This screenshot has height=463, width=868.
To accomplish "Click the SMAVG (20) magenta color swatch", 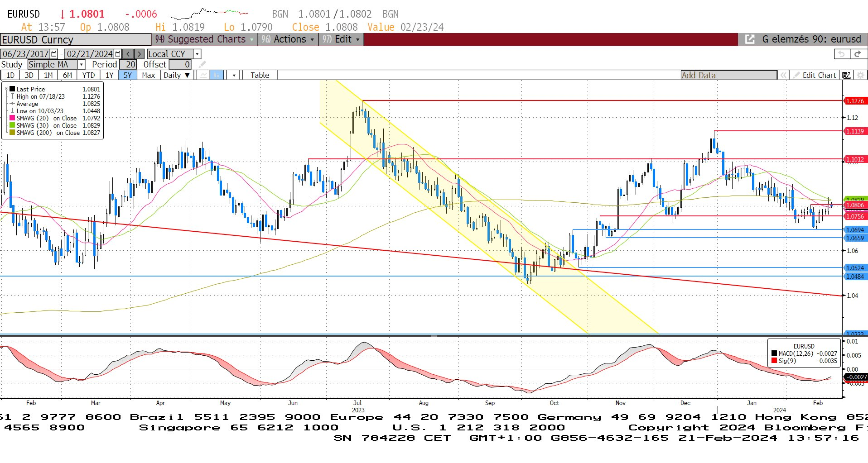I will (x=12, y=118).
